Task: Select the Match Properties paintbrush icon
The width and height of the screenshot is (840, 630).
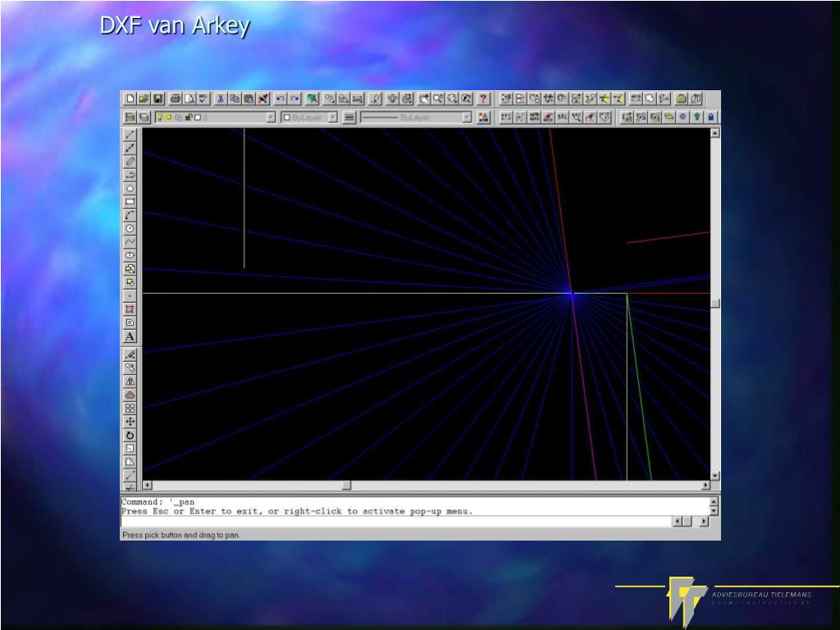Action: pyautogui.click(x=262, y=98)
